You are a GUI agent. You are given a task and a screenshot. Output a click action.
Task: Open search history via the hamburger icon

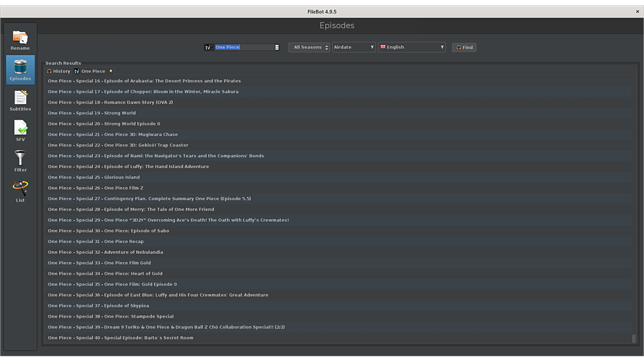[x=277, y=47]
